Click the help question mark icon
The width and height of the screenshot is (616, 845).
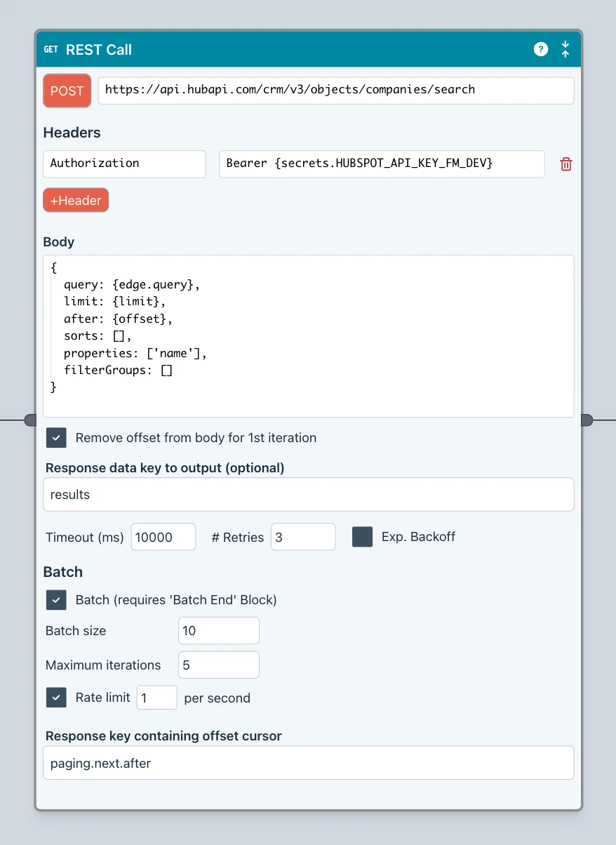pyautogui.click(x=540, y=49)
